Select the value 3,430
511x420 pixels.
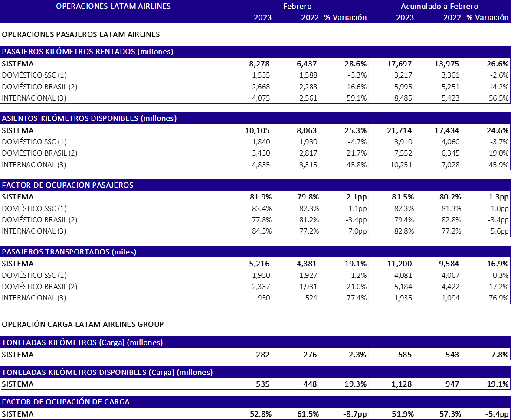(x=261, y=153)
